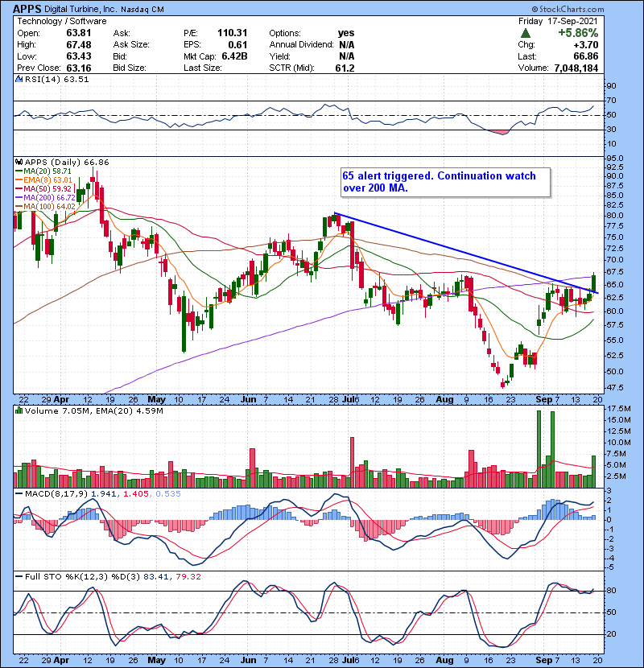Click the Mkt Cap value 6.42B
The image size is (644, 668).
[235, 56]
